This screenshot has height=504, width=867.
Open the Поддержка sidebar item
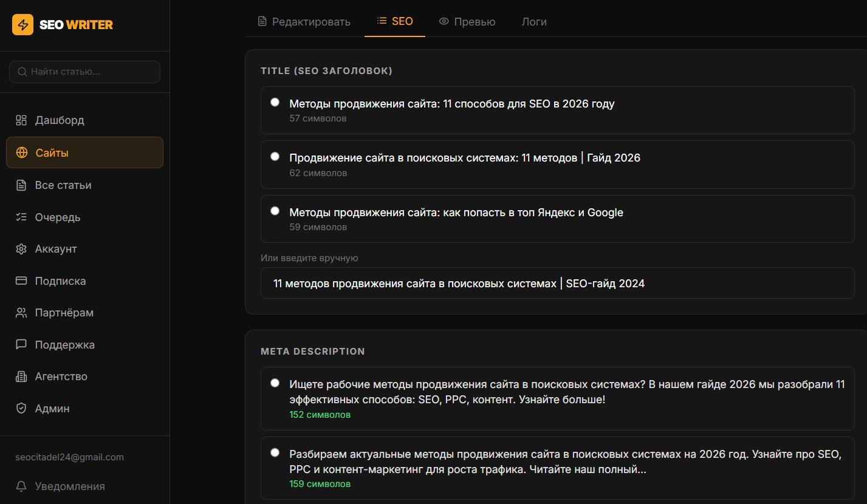click(x=84, y=344)
